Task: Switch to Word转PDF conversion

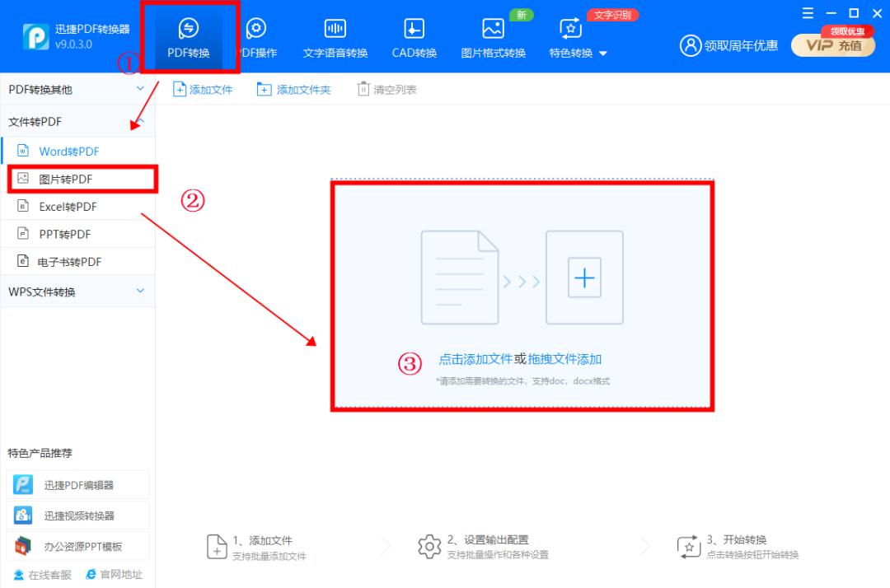Action: pyautogui.click(x=69, y=151)
